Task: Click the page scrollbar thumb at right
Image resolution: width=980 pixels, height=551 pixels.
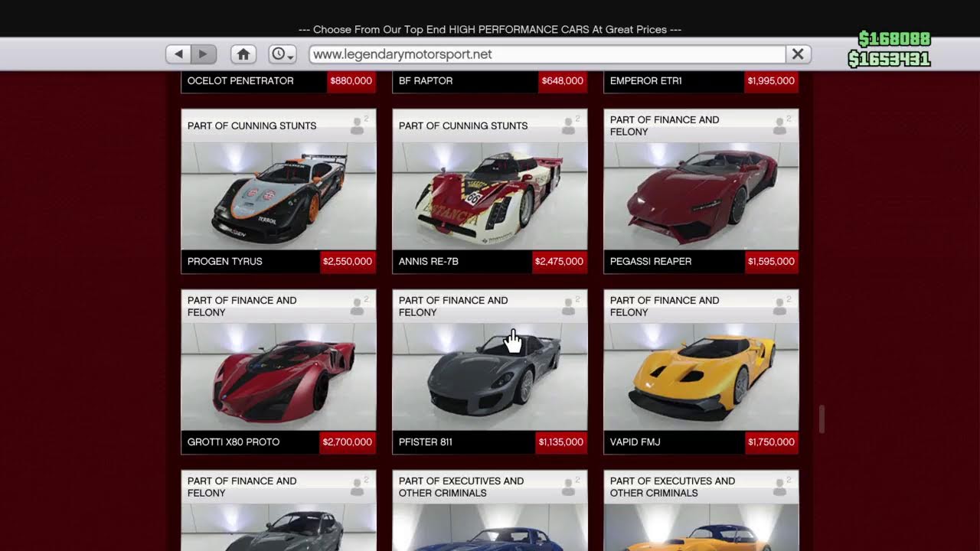Action: pyautogui.click(x=822, y=419)
